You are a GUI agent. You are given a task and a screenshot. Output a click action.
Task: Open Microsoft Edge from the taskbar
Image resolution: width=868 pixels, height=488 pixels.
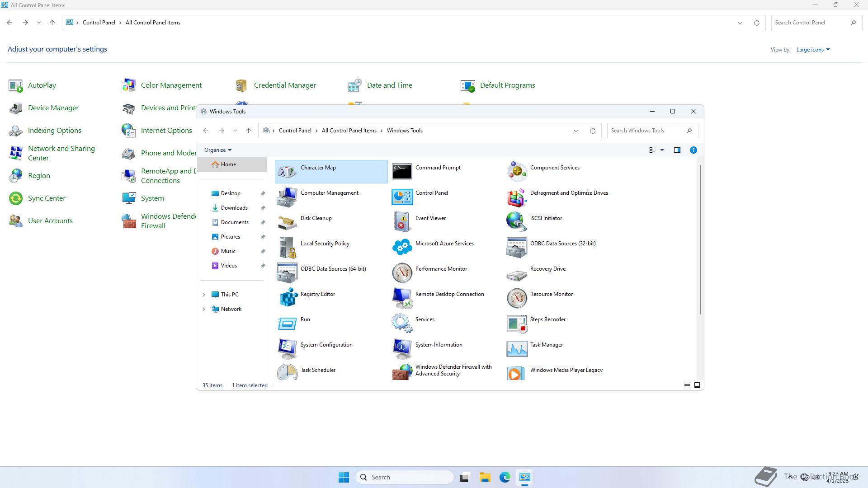coord(505,477)
